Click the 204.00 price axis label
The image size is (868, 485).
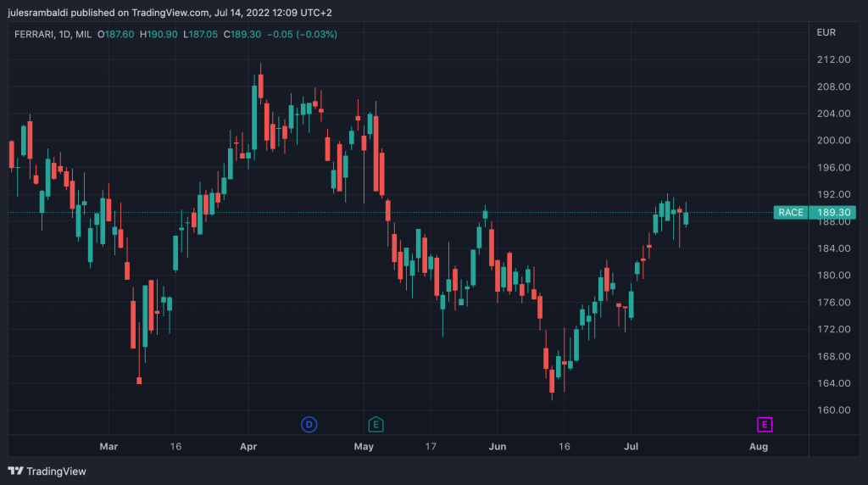click(x=834, y=114)
